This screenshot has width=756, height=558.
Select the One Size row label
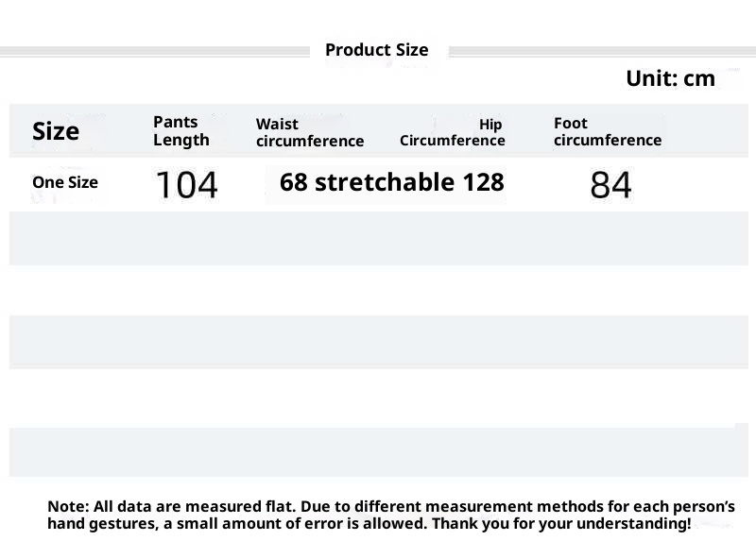tap(64, 182)
